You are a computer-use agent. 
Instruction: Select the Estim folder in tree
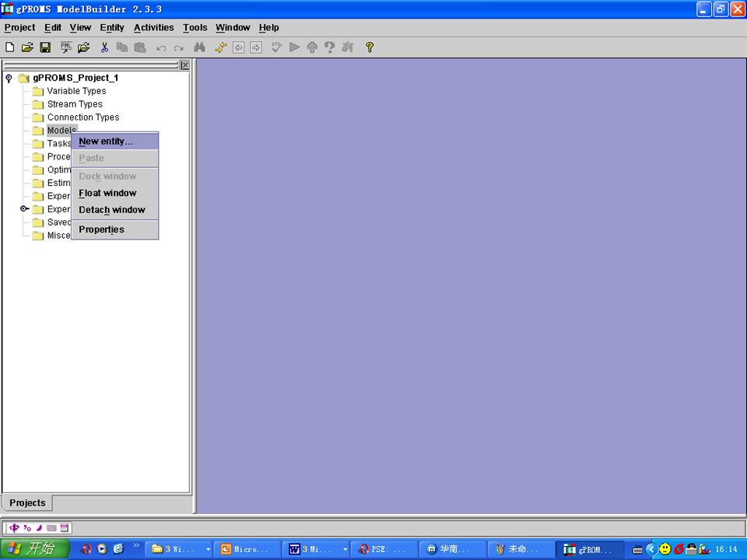pos(58,183)
